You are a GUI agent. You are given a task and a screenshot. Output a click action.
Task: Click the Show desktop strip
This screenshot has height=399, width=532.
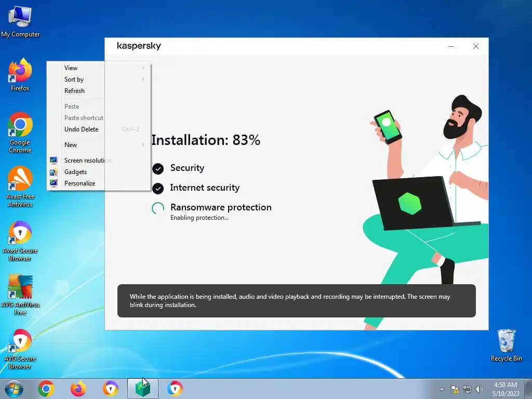pyautogui.click(x=529, y=389)
